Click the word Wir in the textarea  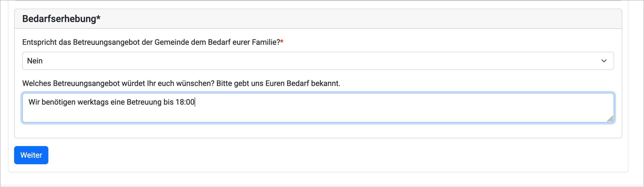[x=34, y=102]
